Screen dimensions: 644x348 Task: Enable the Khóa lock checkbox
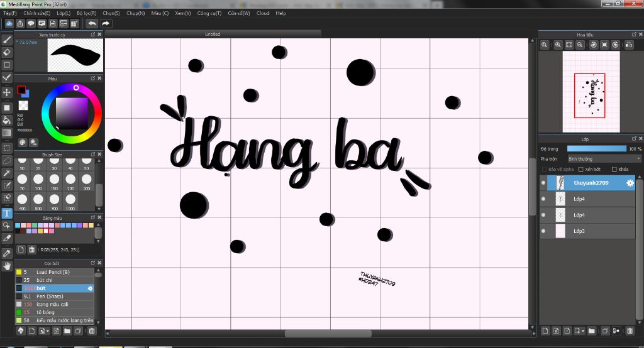click(614, 169)
